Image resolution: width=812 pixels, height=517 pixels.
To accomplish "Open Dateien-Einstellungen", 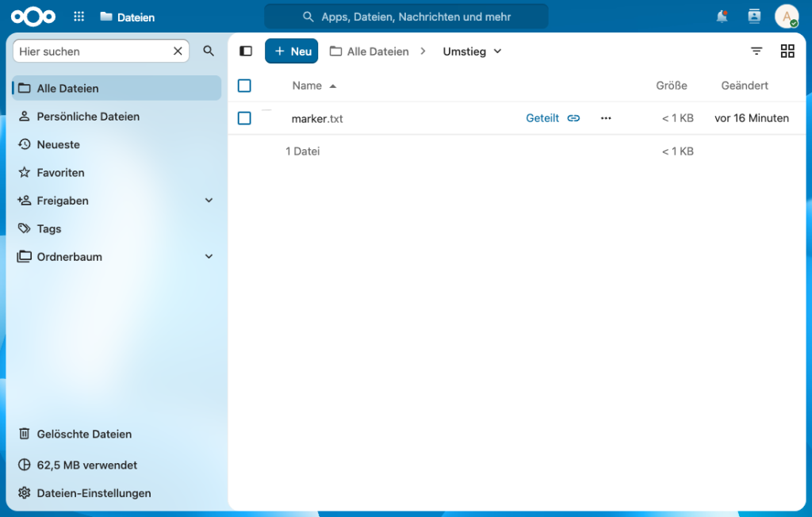I will pos(117,492).
